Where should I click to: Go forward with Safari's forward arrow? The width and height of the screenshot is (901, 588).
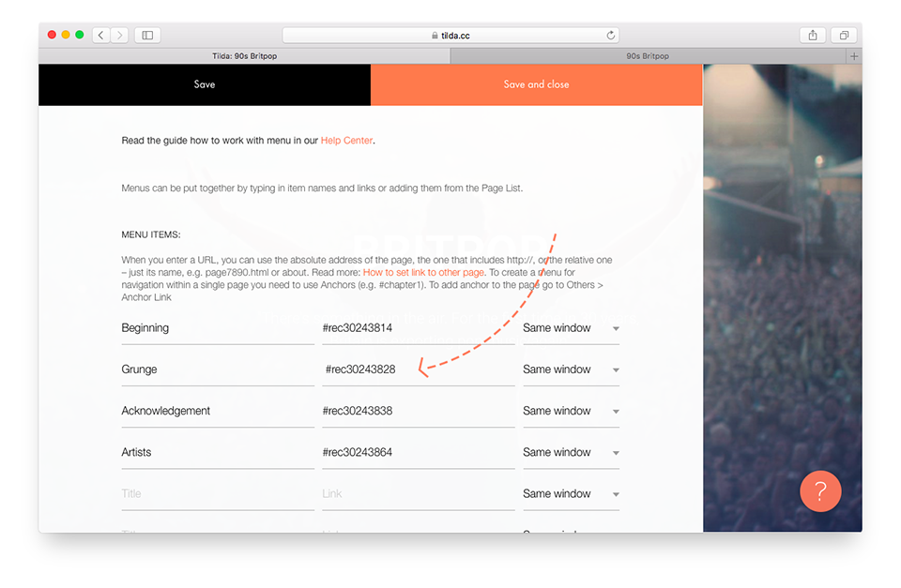[x=119, y=35]
